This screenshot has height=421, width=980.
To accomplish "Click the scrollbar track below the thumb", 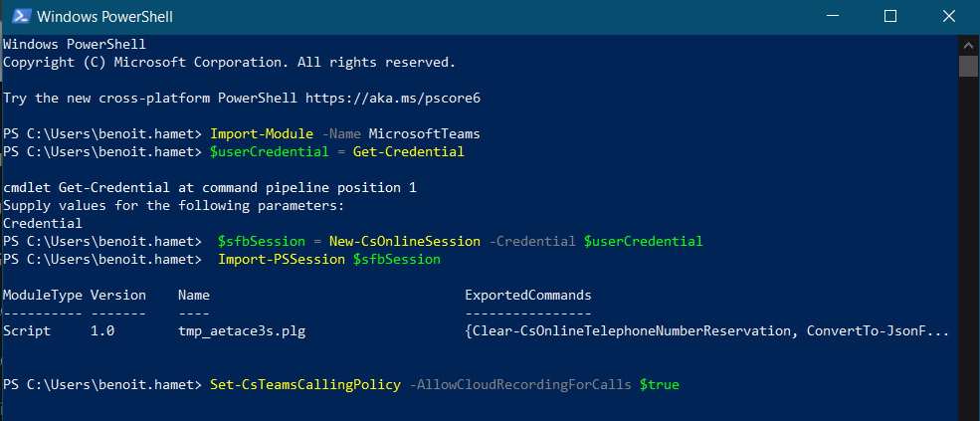I will (x=968, y=249).
